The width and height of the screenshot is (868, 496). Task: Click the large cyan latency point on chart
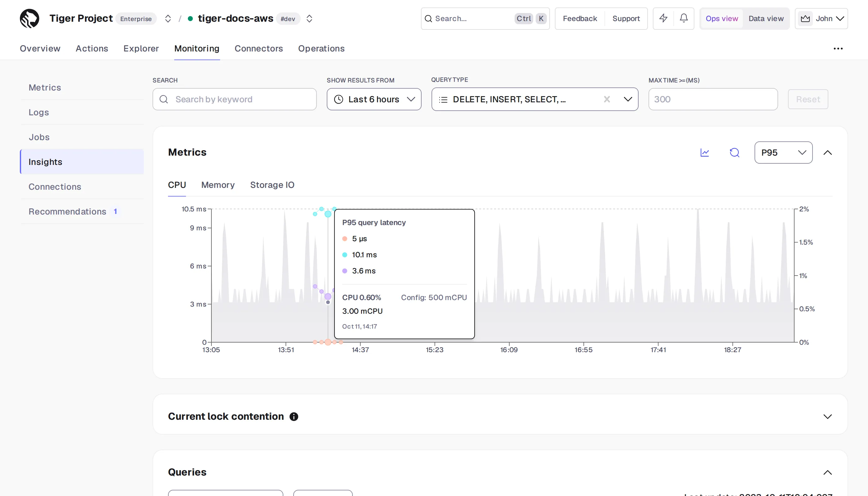(328, 214)
